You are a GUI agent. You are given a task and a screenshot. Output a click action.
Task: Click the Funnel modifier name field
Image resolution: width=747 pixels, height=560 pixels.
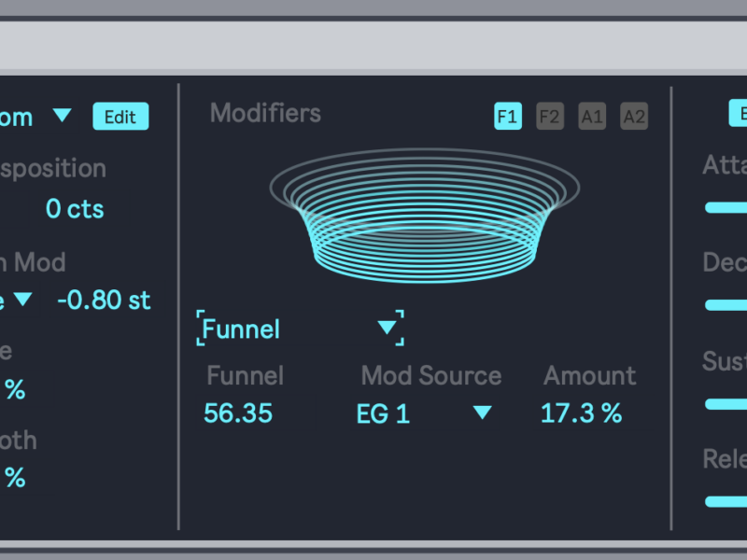(242, 329)
